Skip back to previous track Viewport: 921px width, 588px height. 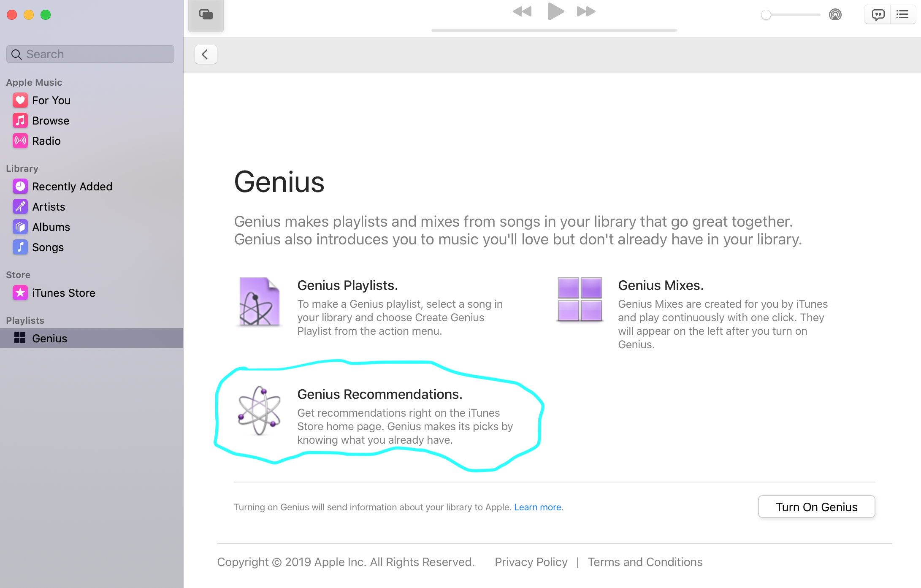click(522, 11)
